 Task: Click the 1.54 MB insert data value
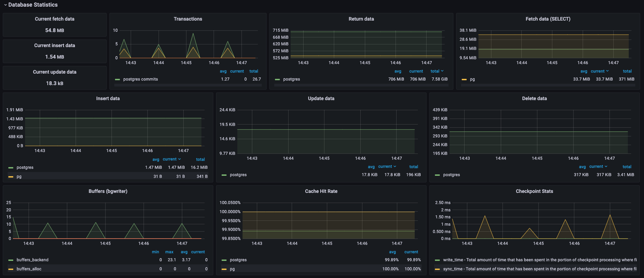[x=54, y=57]
